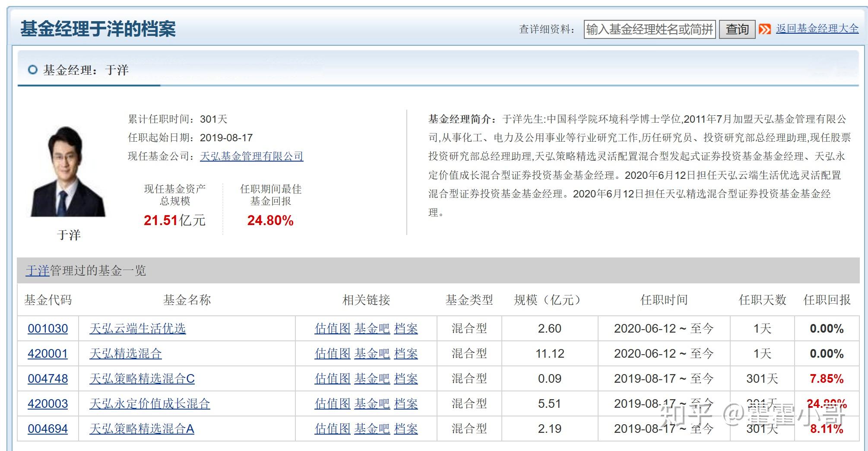Click the page title 基金经理于洋的档案
The width and height of the screenshot is (868, 451).
point(98,29)
